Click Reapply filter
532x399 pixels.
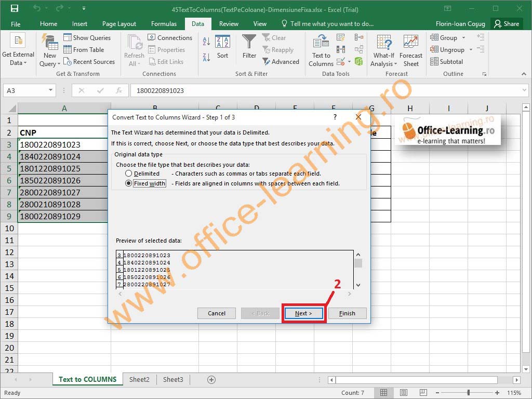tap(278, 49)
